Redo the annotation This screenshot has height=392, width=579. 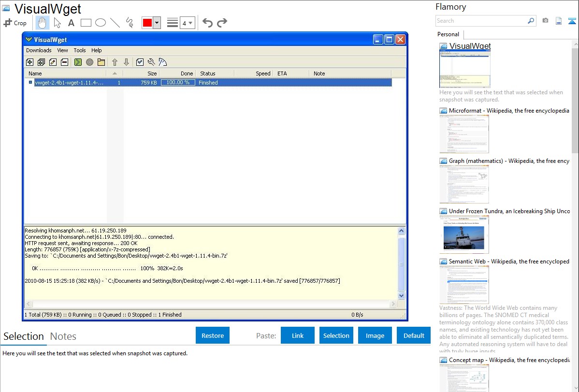coord(222,23)
